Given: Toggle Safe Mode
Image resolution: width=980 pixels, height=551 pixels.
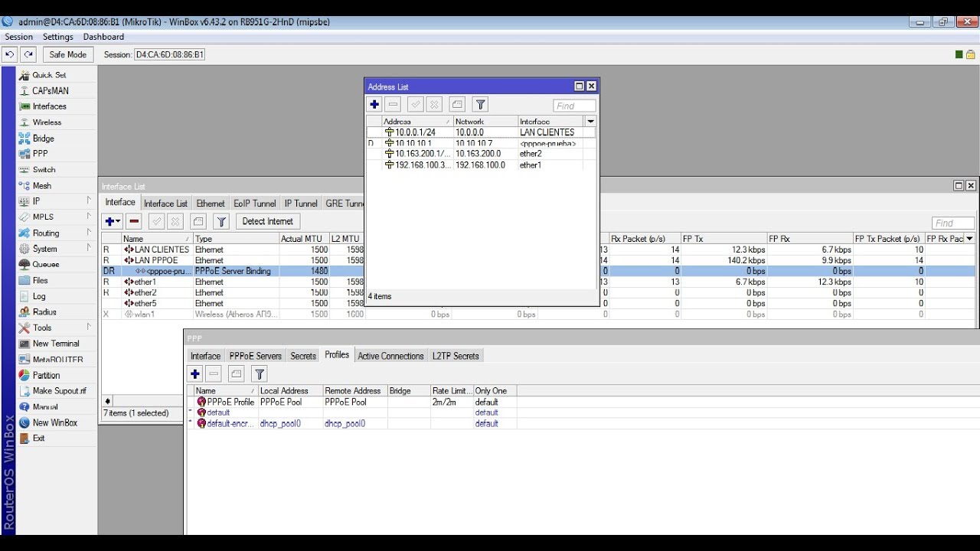Looking at the screenshot, I should tap(68, 54).
